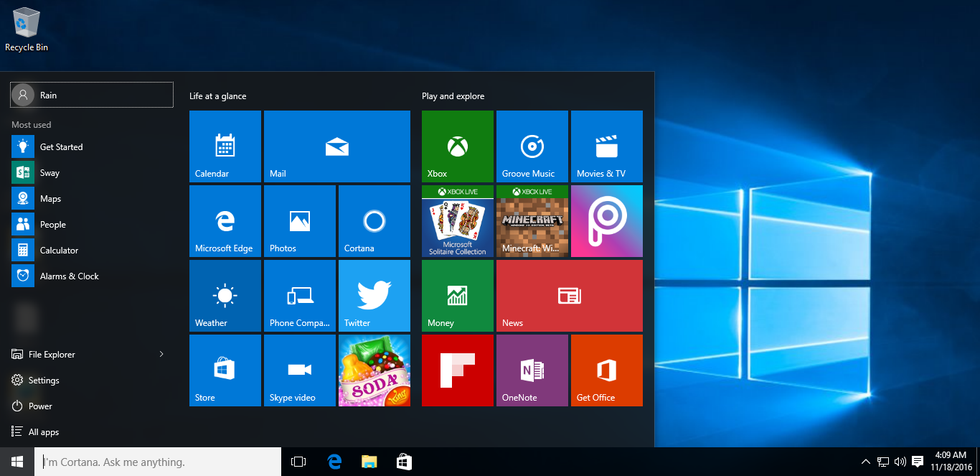Open the Cortana tile

point(374,221)
